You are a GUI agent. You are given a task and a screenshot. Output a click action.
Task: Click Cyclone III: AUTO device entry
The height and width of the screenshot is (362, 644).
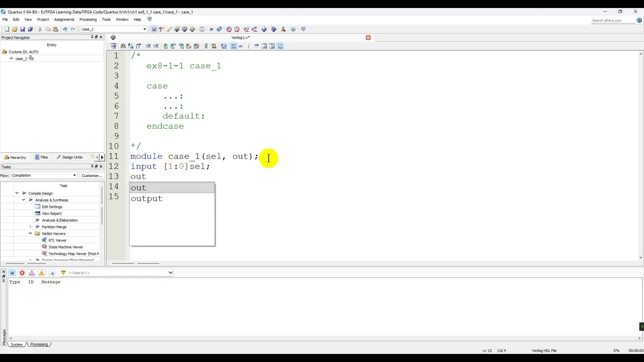(x=23, y=52)
